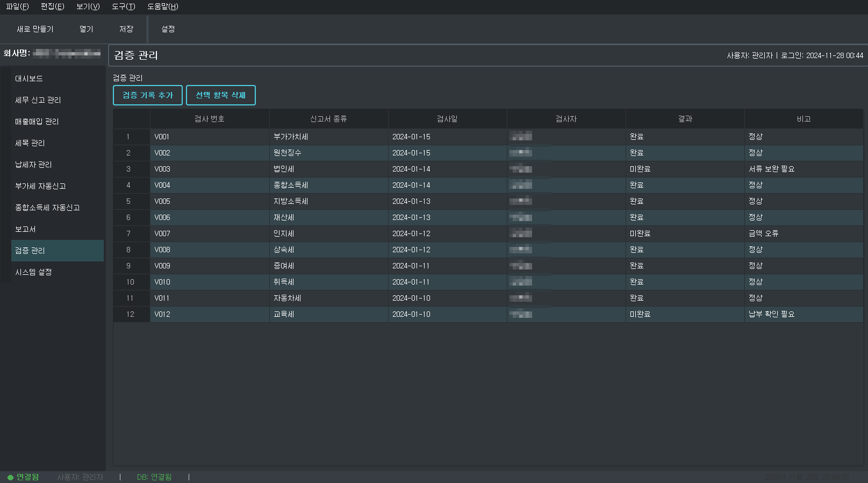This screenshot has height=483, width=868.
Task: Open the 파일(F) menu
Action: coord(17,6)
